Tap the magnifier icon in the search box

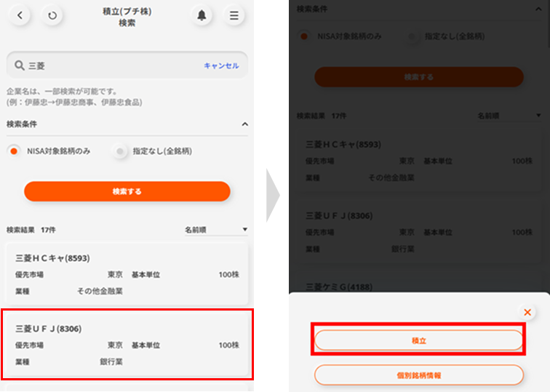point(20,65)
